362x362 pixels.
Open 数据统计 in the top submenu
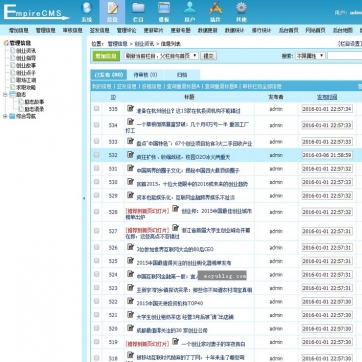tap(234, 30)
